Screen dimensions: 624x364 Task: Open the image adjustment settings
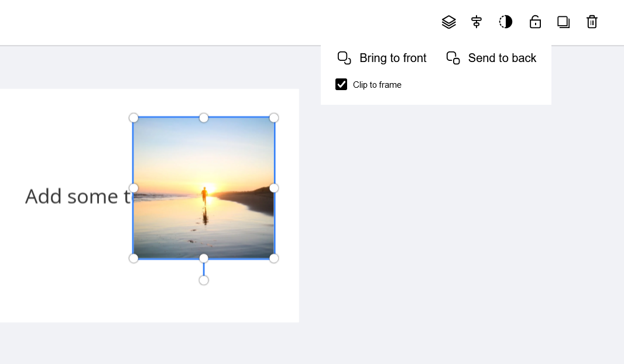click(x=476, y=22)
